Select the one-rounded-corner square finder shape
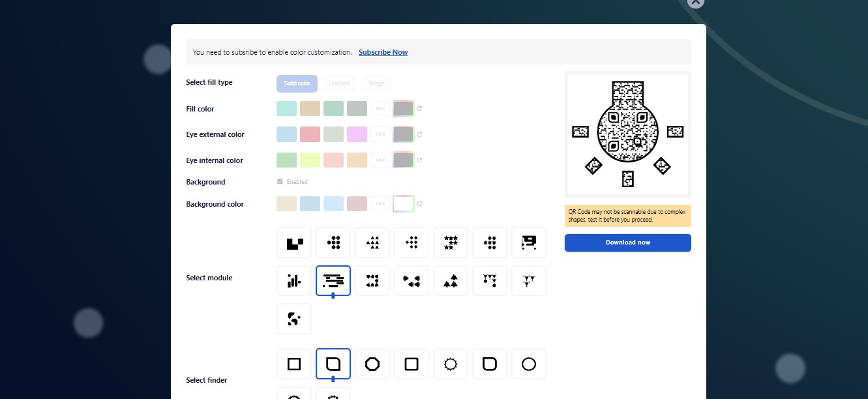 333,364
